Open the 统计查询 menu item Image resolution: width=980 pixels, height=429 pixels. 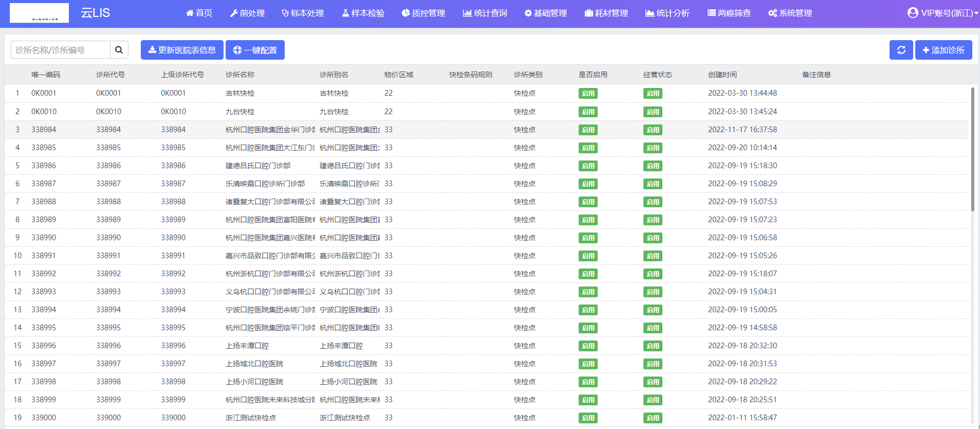[x=485, y=13]
